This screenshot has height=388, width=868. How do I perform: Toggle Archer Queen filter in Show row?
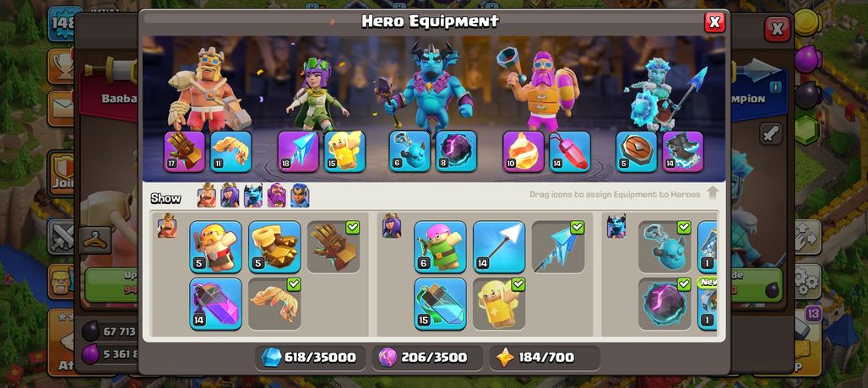tap(230, 195)
